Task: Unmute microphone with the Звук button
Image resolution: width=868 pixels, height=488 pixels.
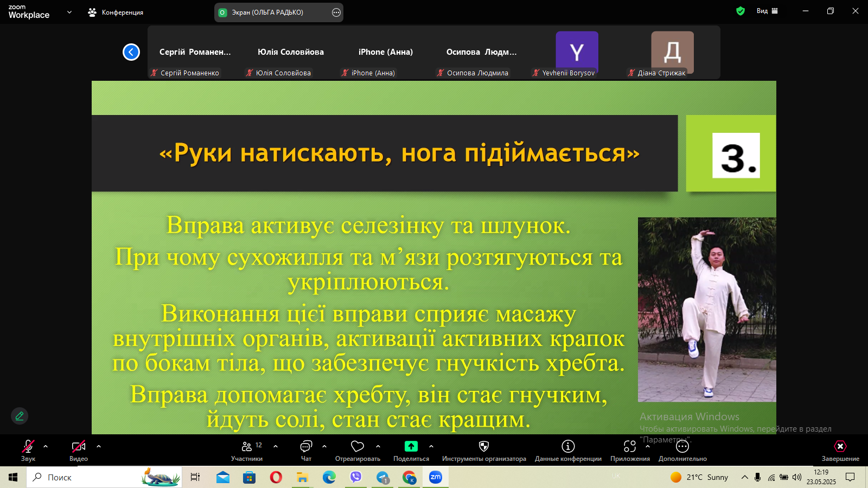Action: 28,451
